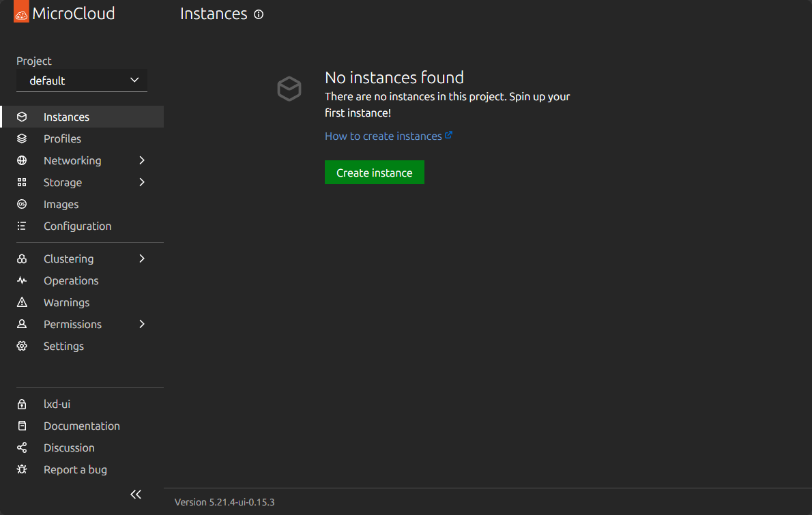
Task: Select Clustering in the sidebar
Action: 83,259
